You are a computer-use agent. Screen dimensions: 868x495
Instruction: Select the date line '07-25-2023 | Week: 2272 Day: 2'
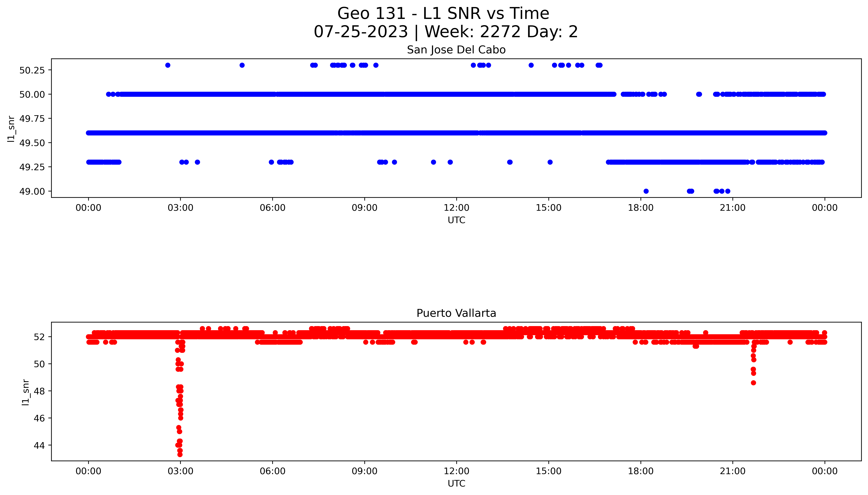446,32
